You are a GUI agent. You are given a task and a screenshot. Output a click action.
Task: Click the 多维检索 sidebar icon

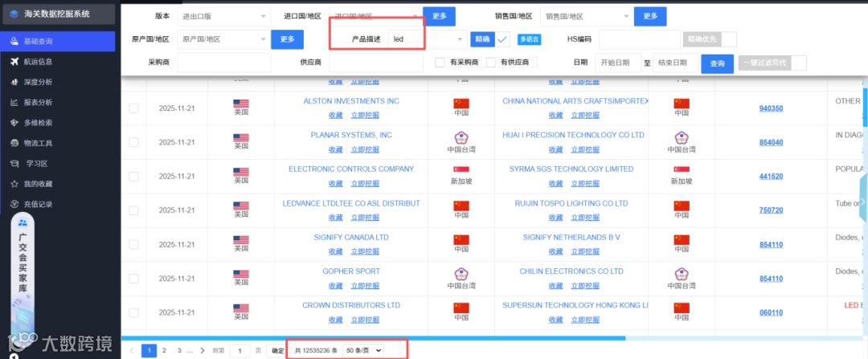pos(14,123)
